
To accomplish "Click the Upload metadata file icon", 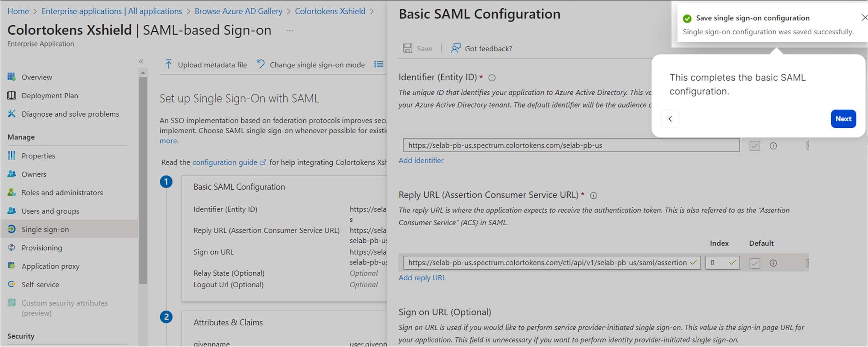I will (169, 65).
